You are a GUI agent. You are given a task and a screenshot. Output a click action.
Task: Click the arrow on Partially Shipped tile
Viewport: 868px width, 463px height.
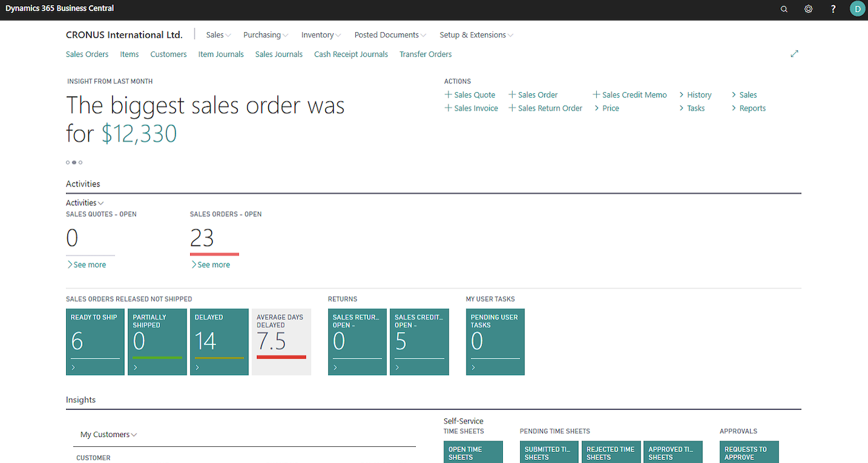(x=135, y=367)
